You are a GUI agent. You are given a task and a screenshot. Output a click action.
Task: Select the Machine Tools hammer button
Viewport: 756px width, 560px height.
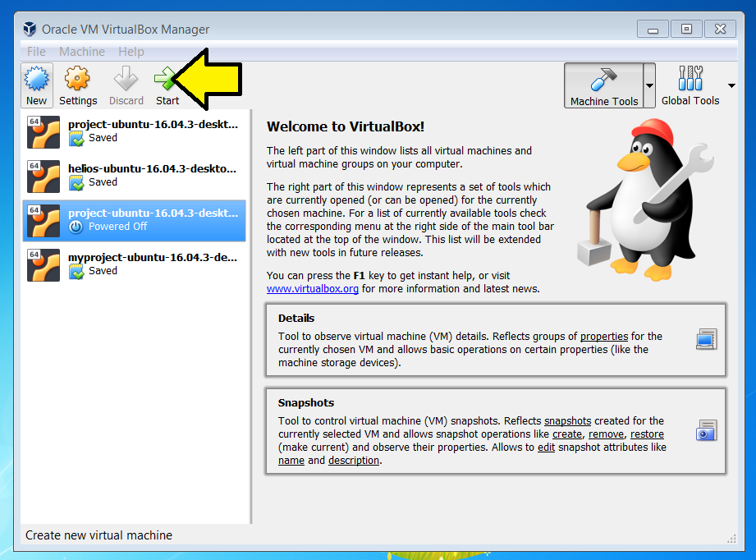603,85
